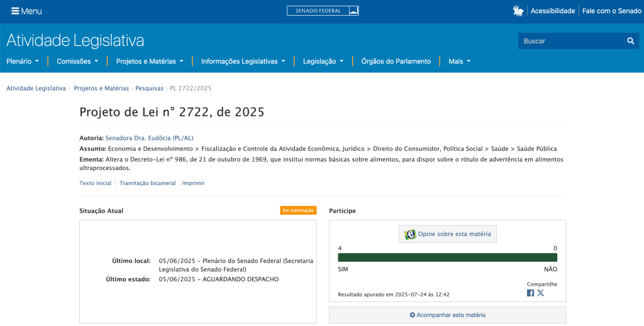
Task: Expand the Comissões dropdown menu
Action: coord(77,61)
